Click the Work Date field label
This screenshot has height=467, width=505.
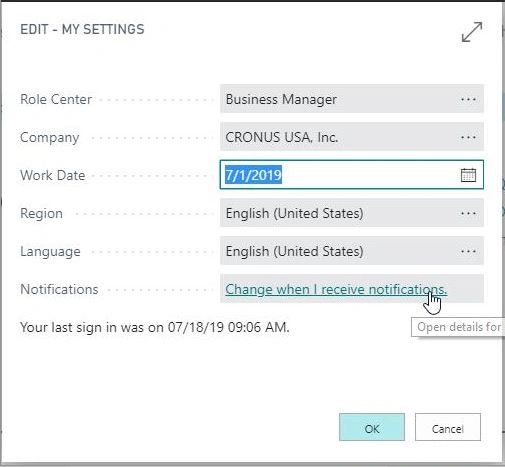(53, 175)
